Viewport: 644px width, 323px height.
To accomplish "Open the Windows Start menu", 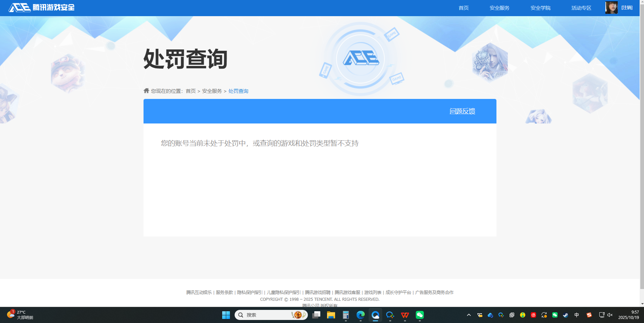I will [226, 315].
